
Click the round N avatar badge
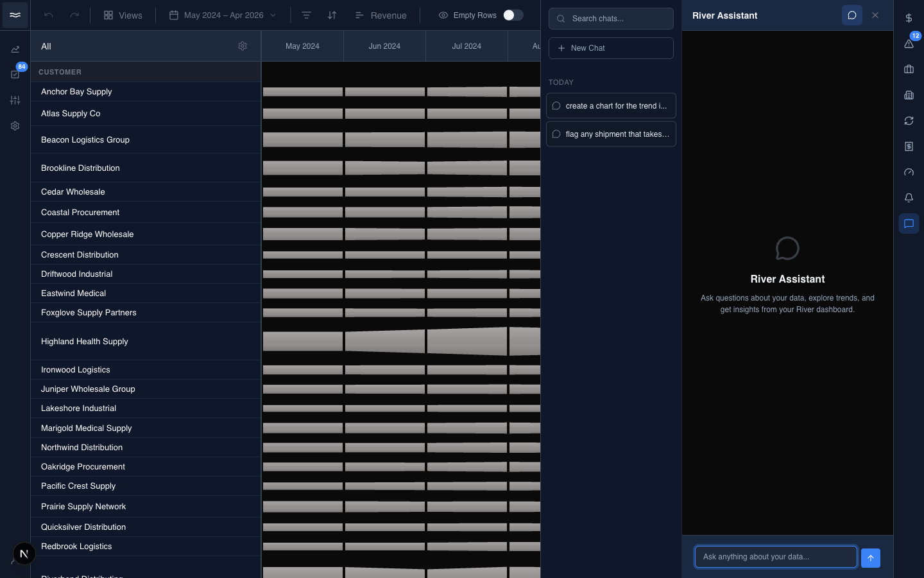tap(24, 554)
